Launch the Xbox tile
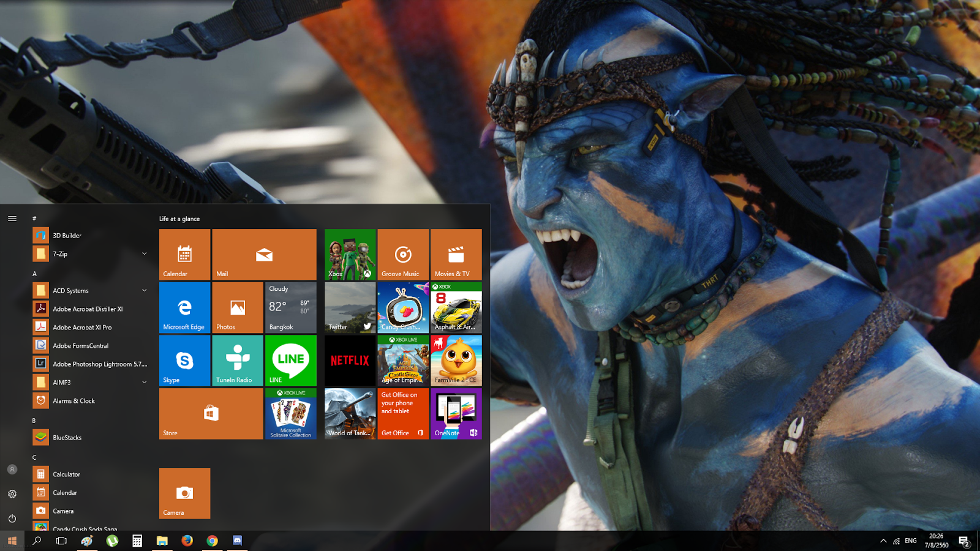 [x=350, y=255]
